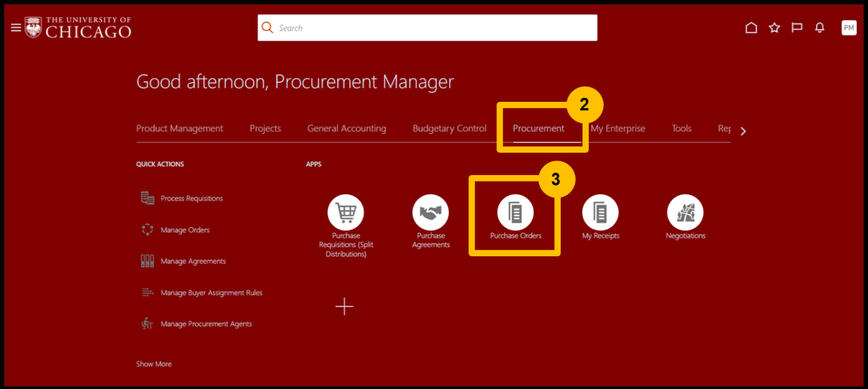Open the Purchase Agreements app
The width and height of the screenshot is (868, 389).
click(x=430, y=213)
